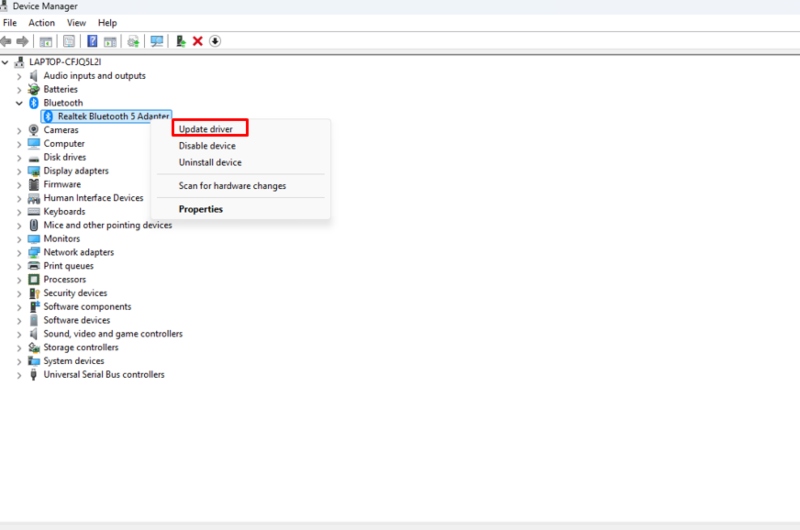Click the black down-arrow circle toolbar icon
The image size is (800, 530).
215,41
